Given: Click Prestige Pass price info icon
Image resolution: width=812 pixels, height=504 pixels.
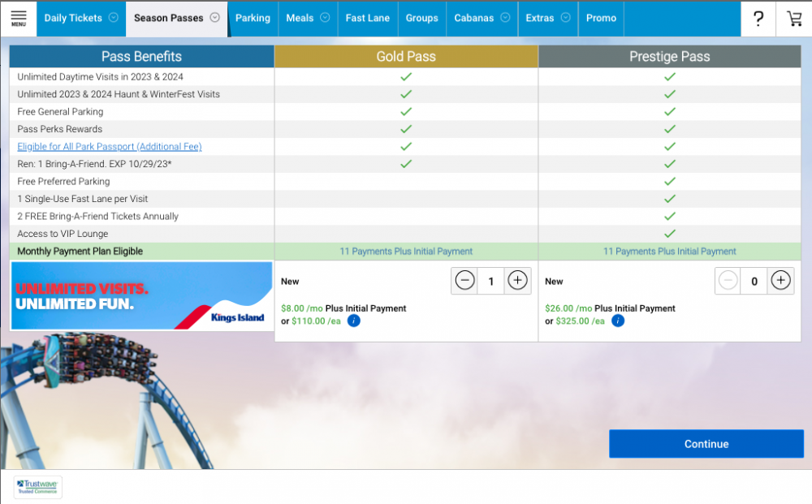Looking at the screenshot, I should tap(618, 321).
